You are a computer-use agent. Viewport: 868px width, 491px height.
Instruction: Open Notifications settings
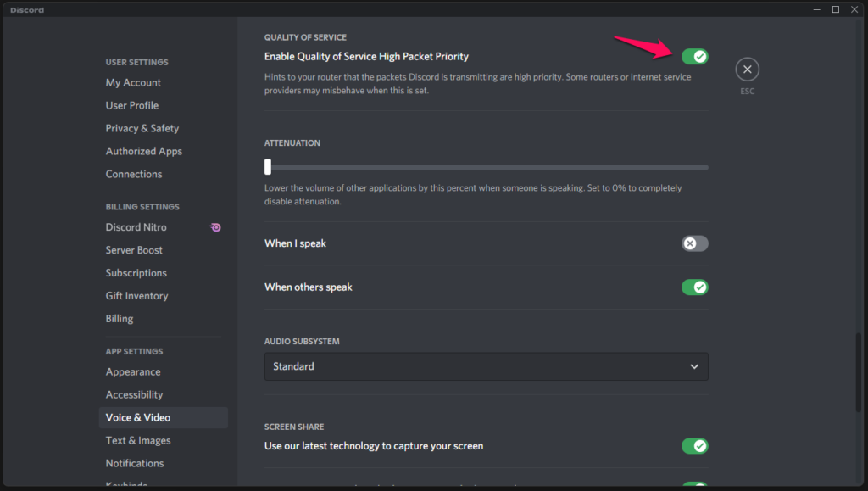(135, 463)
